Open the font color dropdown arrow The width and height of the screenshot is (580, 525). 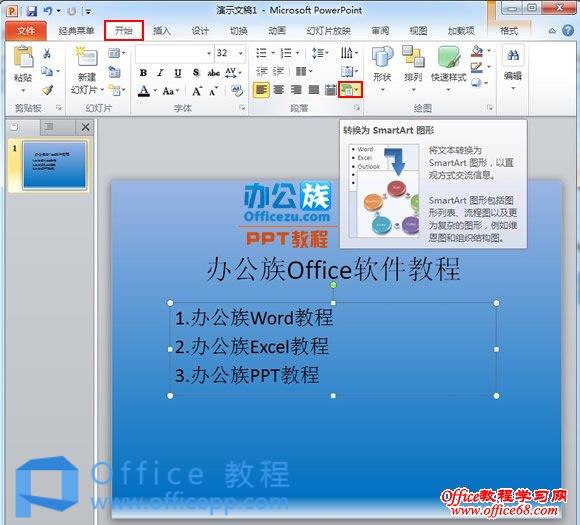pyautogui.click(x=155, y=91)
